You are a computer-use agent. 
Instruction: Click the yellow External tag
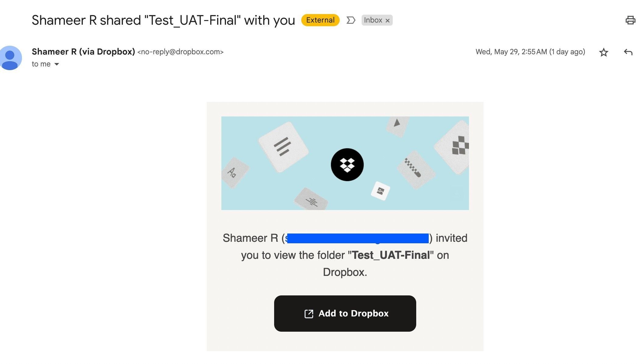click(x=320, y=20)
